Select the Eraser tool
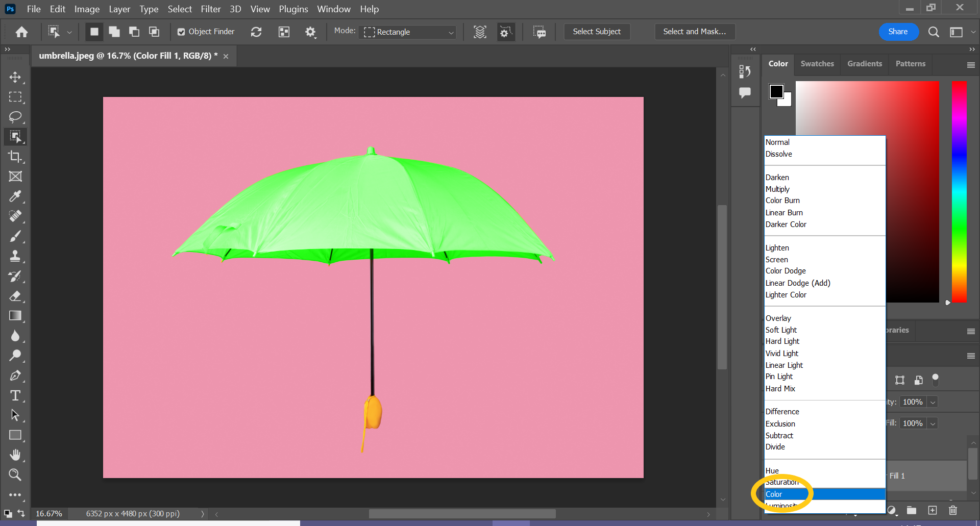The height and width of the screenshot is (526, 980). tap(15, 296)
